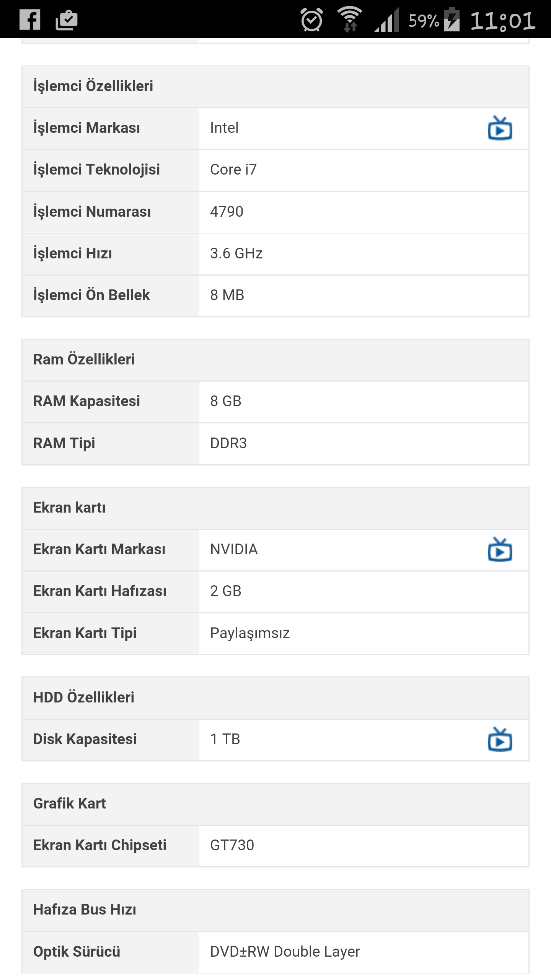This screenshot has width=551, height=980.
Task: Tap the Hafıza Bus Hızı header
Action: coord(85,910)
